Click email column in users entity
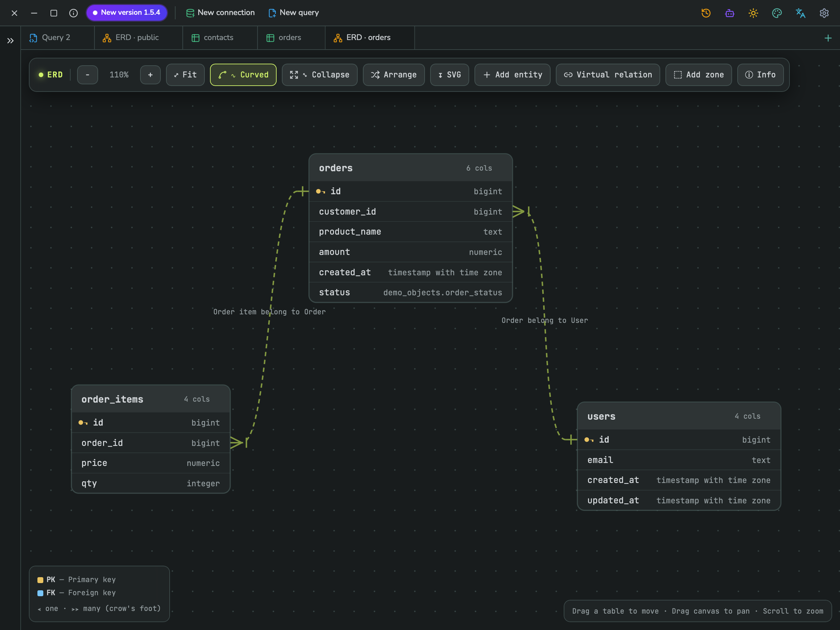This screenshot has height=630, width=840. click(x=679, y=460)
